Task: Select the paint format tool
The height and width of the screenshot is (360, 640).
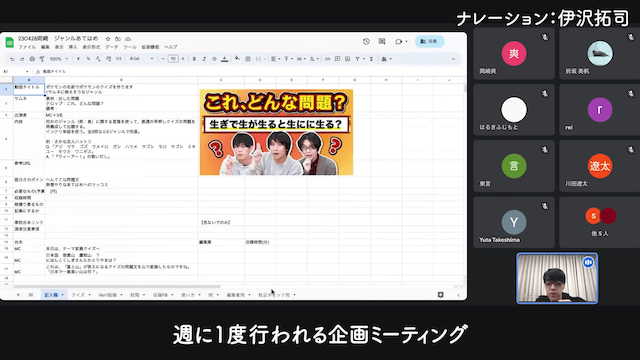Action: click(42, 59)
